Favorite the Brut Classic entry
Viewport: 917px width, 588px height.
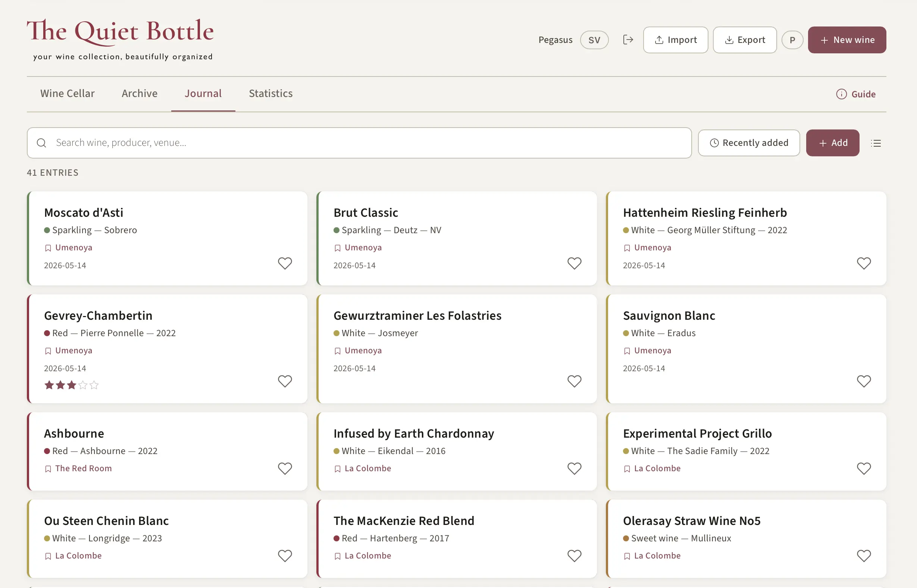[x=574, y=263]
